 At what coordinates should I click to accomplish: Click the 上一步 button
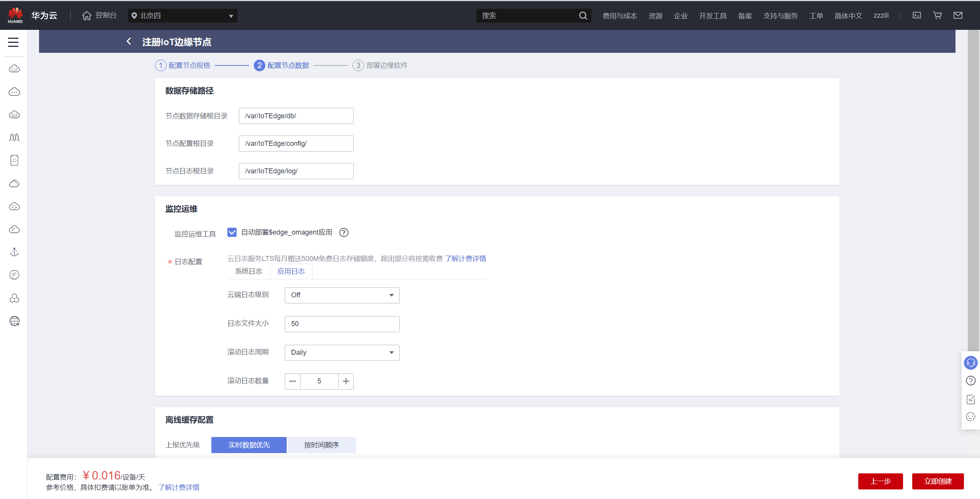[880, 481]
